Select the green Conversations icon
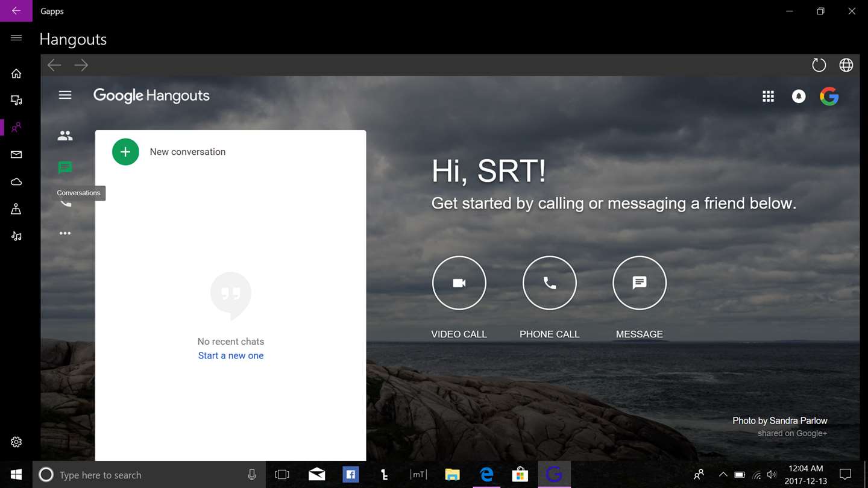The image size is (868, 488). [x=65, y=167]
